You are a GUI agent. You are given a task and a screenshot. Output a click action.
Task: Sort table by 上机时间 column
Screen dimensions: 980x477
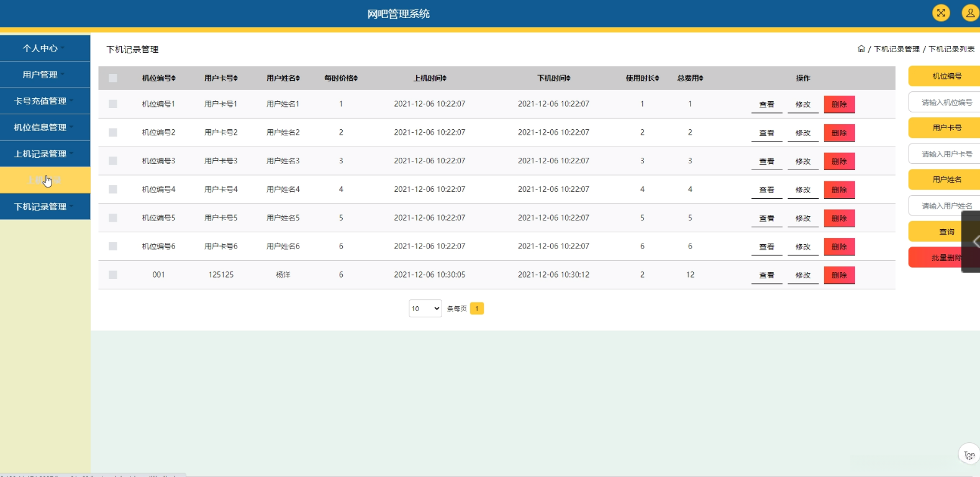430,78
